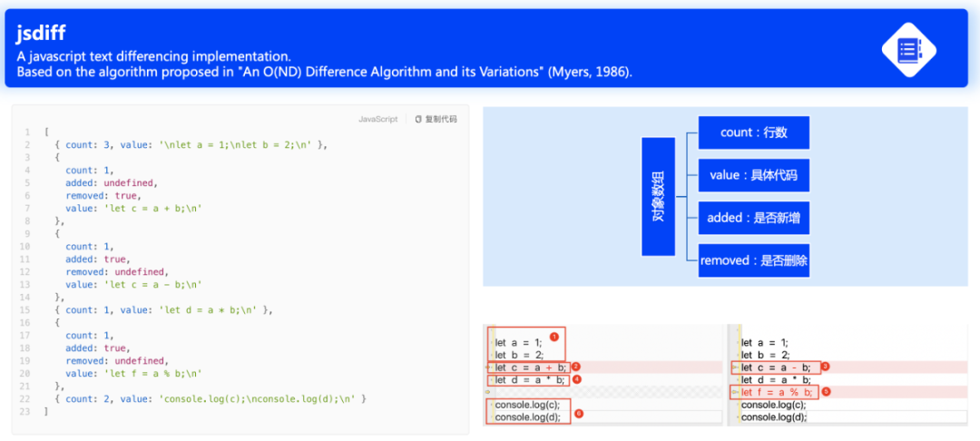Select the 'value：具体代码' diagram box
The image size is (980, 441).
(x=754, y=175)
